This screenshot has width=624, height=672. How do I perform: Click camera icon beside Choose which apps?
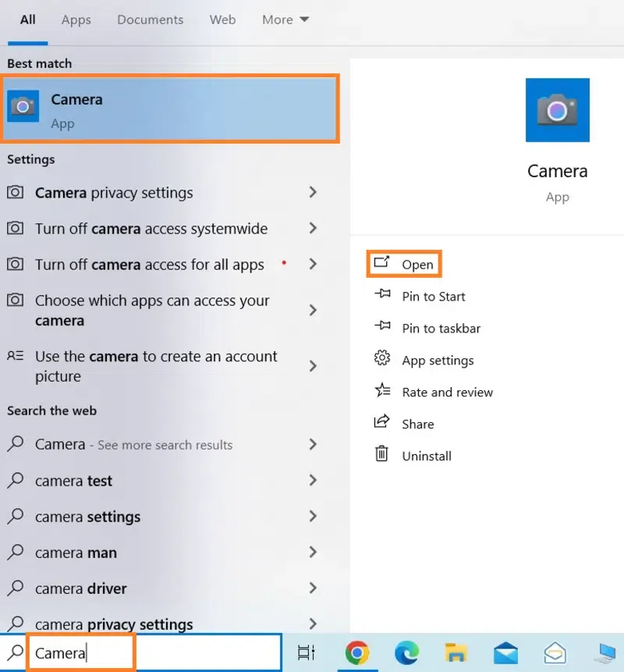[15, 300]
